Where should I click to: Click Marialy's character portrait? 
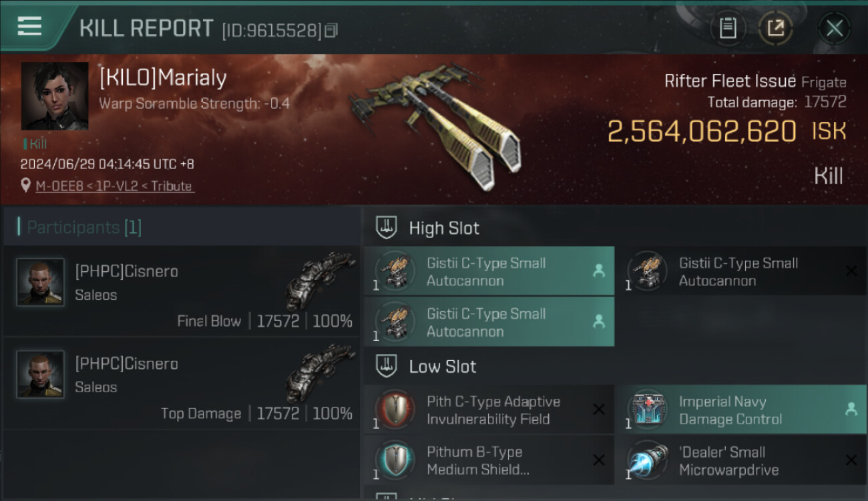coord(55,96)
